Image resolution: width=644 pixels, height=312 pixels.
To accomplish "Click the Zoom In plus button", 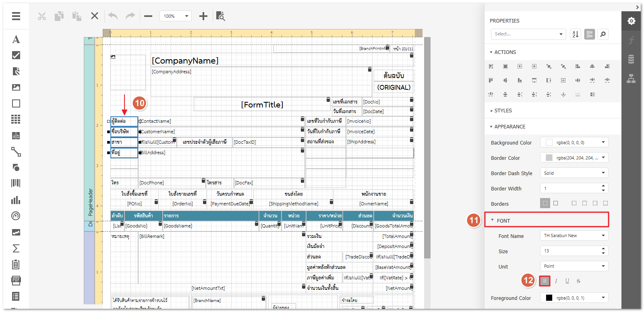I will (203, 16).
